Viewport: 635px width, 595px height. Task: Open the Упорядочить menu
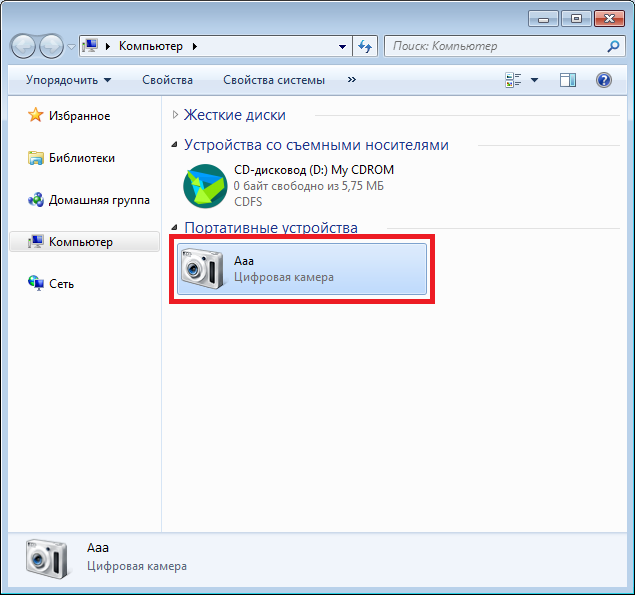68,80
